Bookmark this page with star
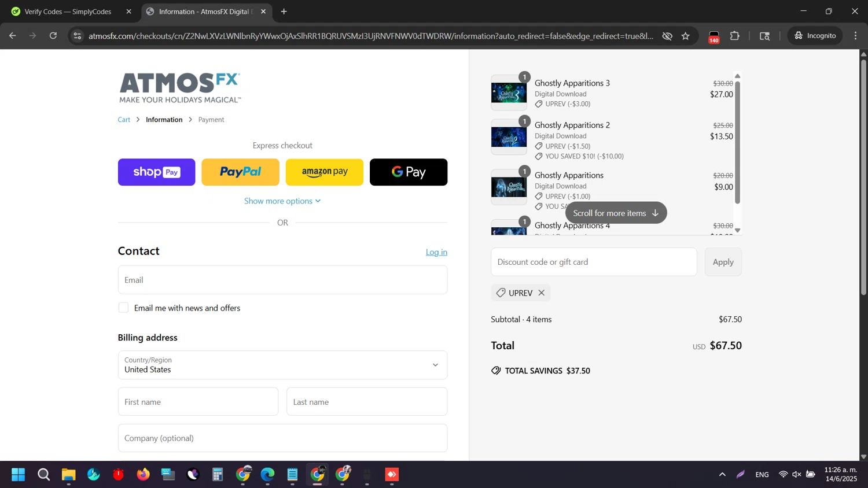 [x=686, y=36]
